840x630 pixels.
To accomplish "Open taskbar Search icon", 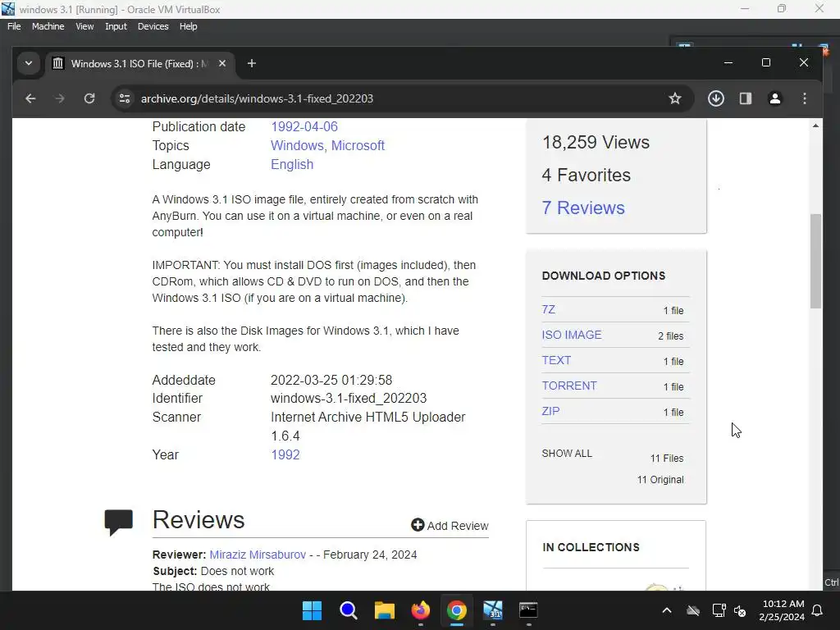I will (348, 610).
